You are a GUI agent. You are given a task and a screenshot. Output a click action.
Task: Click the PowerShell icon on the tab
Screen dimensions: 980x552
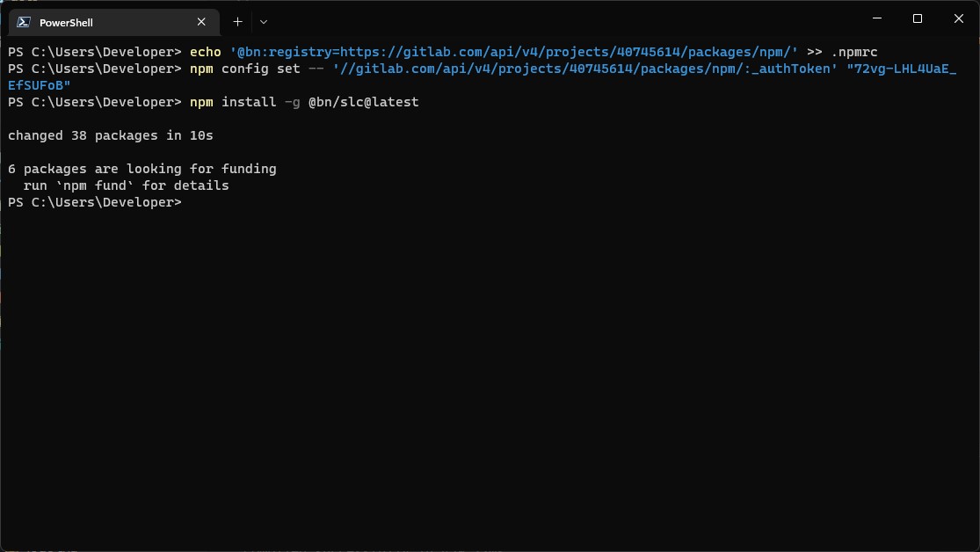point(25,21)
